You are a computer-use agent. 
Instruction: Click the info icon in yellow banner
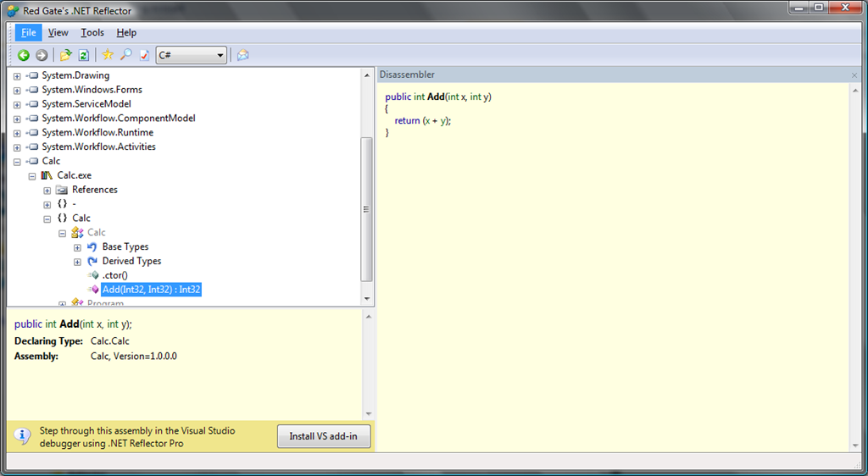click(x=22, y=435)
